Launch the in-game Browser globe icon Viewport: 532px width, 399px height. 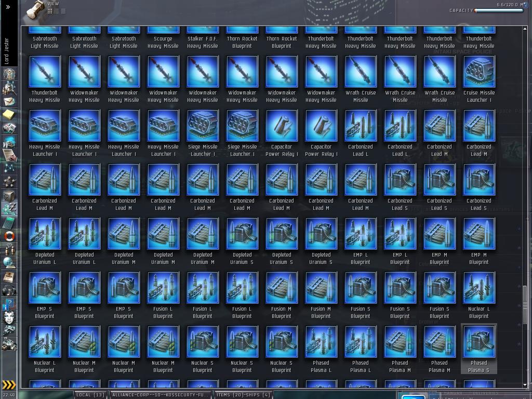click(9, 262)
